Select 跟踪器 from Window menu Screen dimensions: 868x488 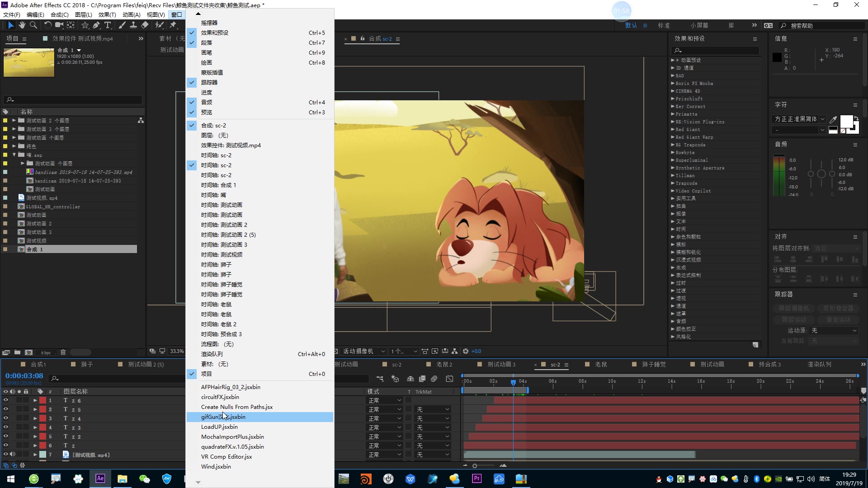pos(209,82)
